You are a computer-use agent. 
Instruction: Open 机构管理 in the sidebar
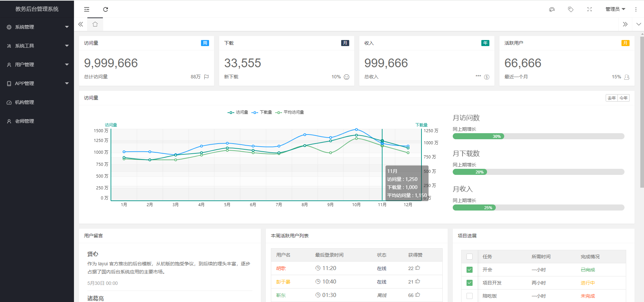click(x=37, y=102)
